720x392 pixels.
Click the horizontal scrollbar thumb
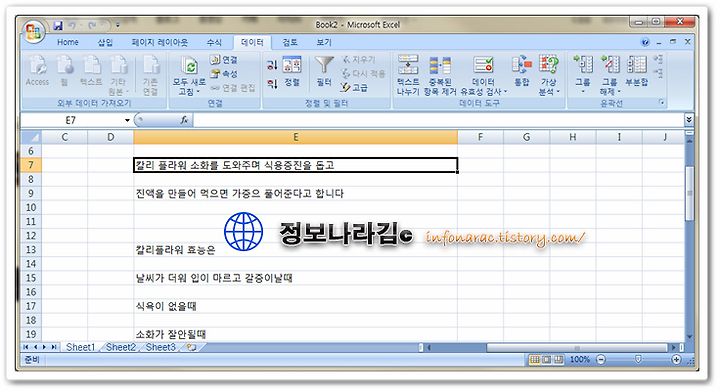pos(577,348)
